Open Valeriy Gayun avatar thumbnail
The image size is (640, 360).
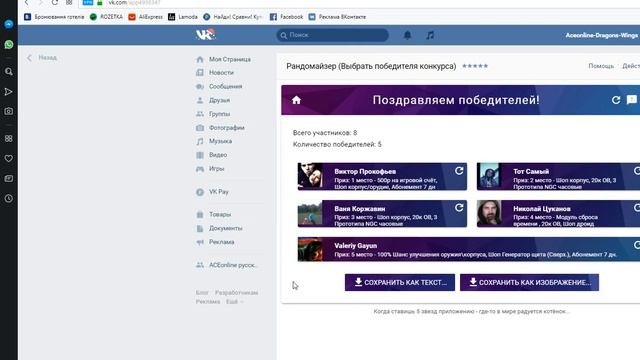tap(310, 249)
